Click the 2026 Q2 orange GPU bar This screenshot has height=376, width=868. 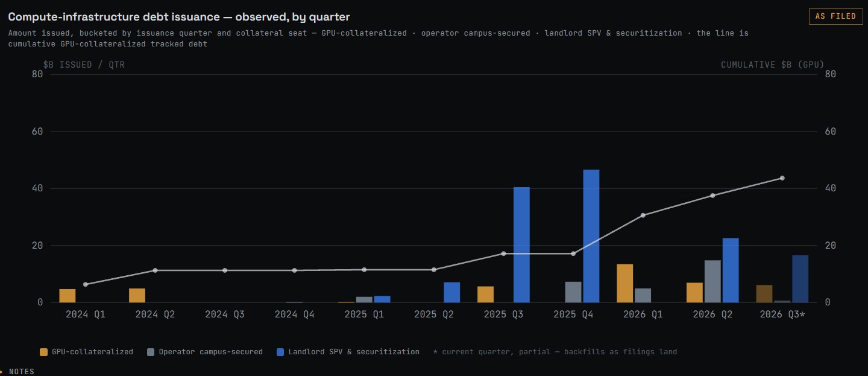coord(694,293)
